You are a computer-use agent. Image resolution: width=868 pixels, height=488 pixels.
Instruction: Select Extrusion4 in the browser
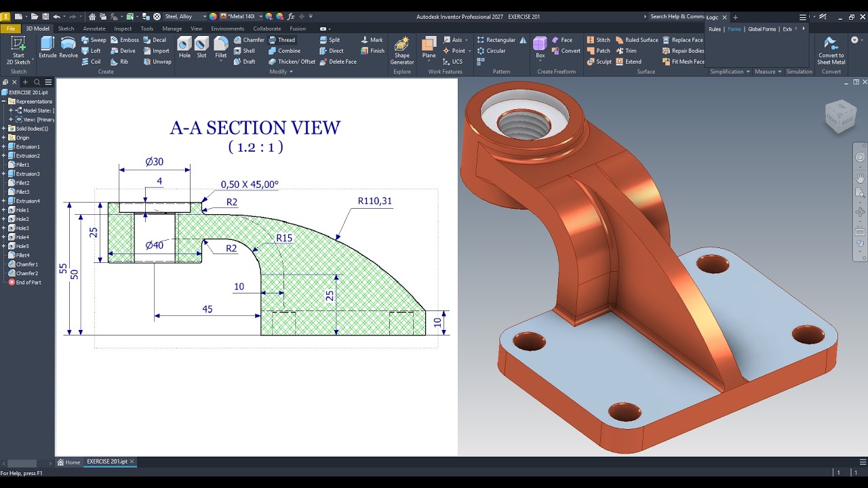pos(24,201)
